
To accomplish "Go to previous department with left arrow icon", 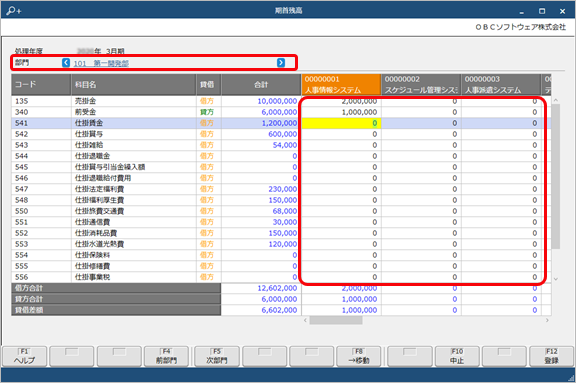I will (66, 62).
